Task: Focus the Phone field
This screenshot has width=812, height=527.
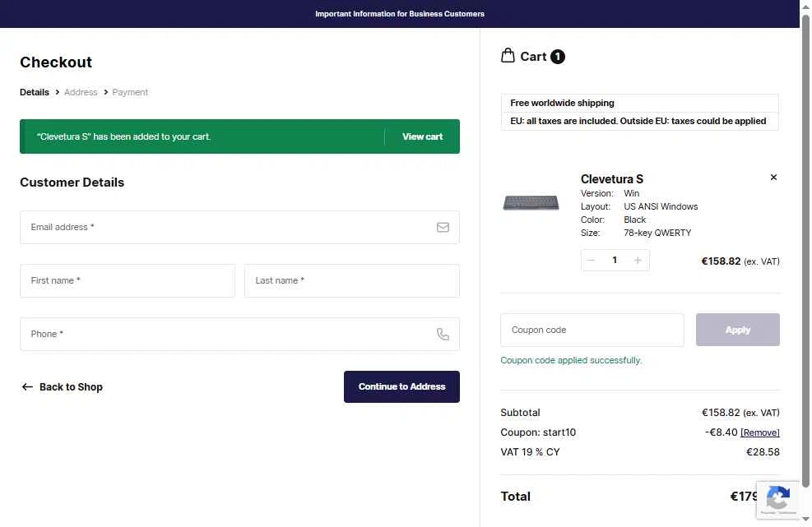Action: click(x=239, y=334)
